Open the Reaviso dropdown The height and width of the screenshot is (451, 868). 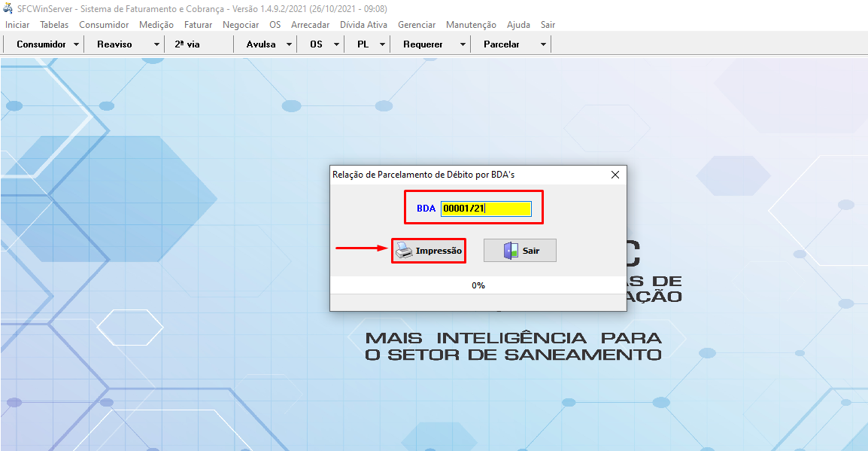(x=156, y=44)
